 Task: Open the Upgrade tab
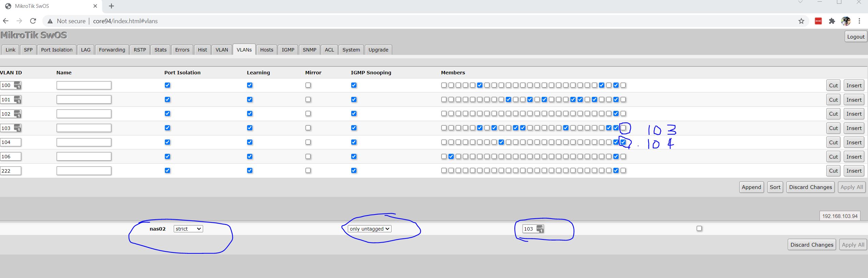[379, 50]
